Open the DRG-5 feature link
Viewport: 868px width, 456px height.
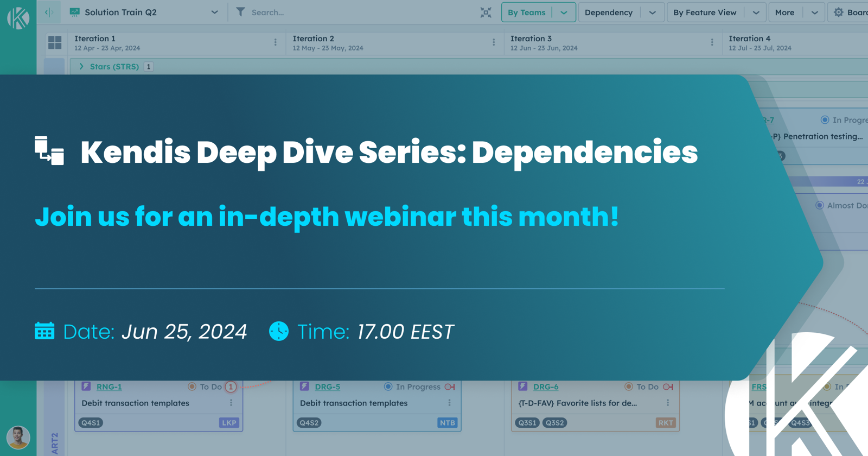point(328,387)
